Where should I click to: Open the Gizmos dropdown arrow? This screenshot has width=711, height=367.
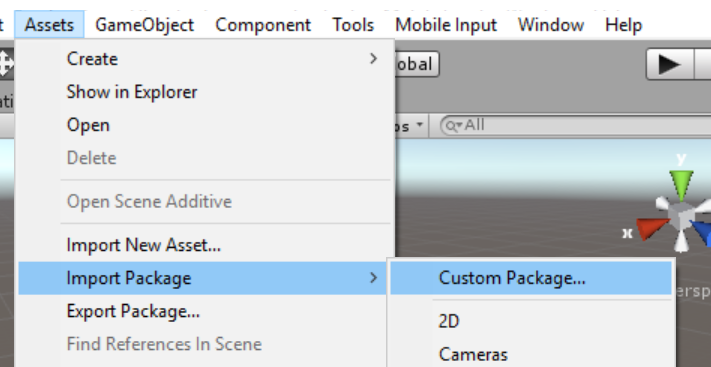point(420,124)
